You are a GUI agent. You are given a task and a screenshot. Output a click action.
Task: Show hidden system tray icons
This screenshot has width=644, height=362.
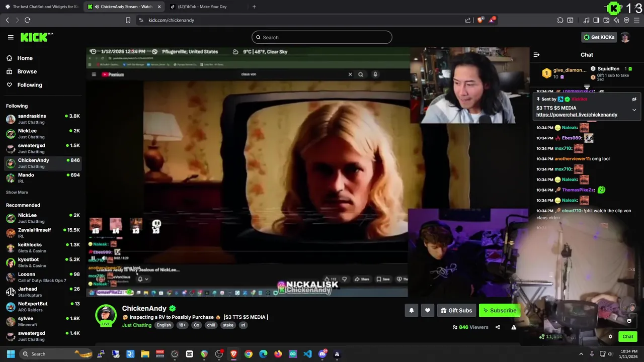click(x=581, y=354)
